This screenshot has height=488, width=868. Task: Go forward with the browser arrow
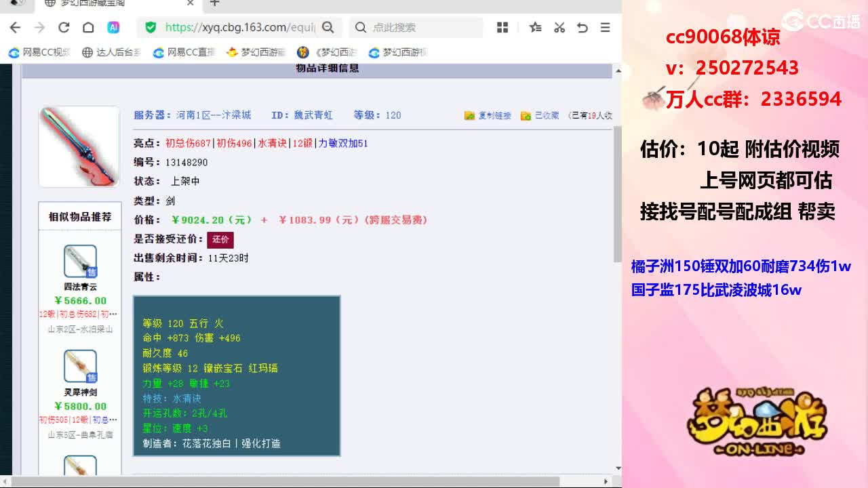pos(39,28)
